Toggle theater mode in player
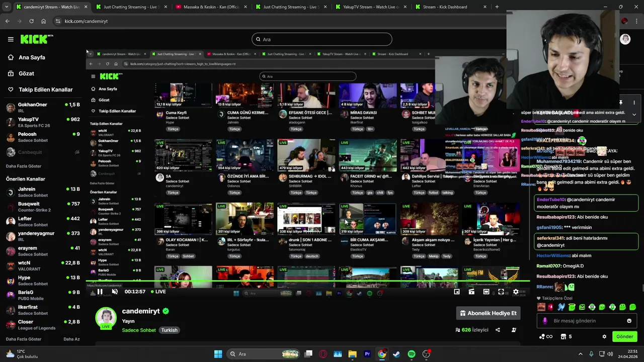Image resolution: width=644 pixels, height=362 pixels. [486, 292]
